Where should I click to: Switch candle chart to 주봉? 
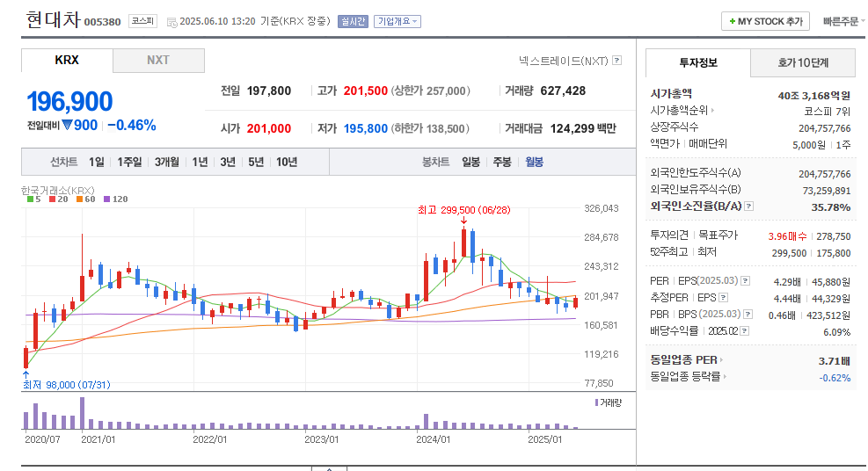coord(502,162)
